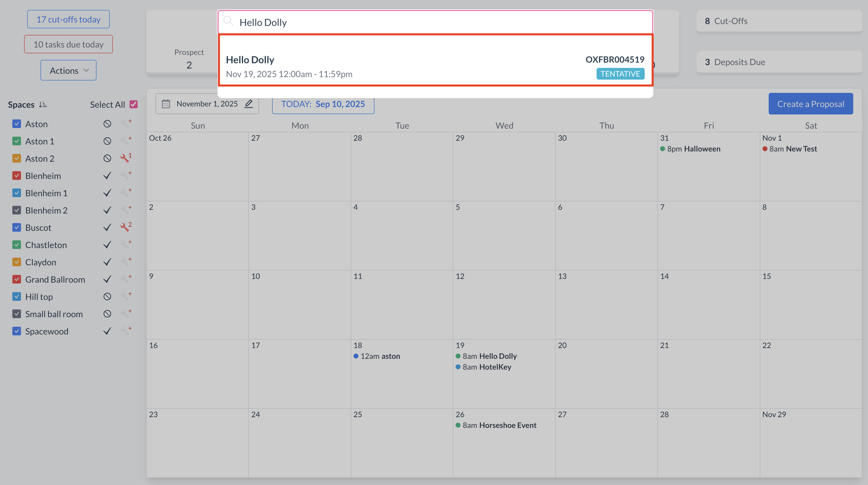The image size is (868, 485).
Task: Open the Hello Dolly search result
Action: [435, 66]
